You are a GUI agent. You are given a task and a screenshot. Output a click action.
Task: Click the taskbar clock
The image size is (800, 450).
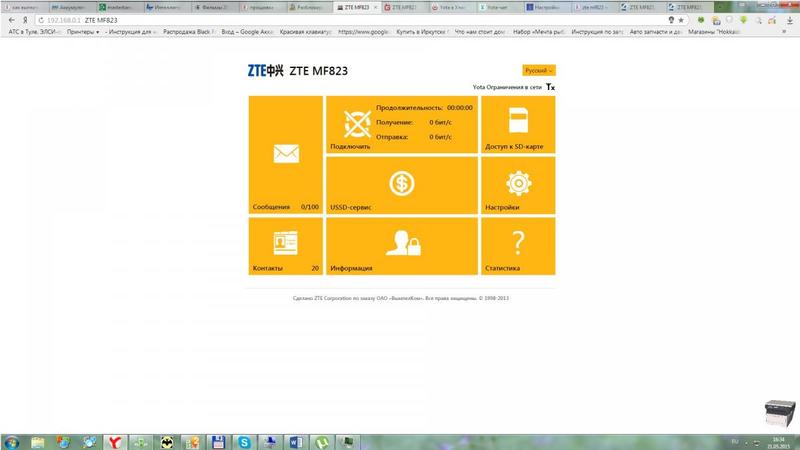click(779, 442)
